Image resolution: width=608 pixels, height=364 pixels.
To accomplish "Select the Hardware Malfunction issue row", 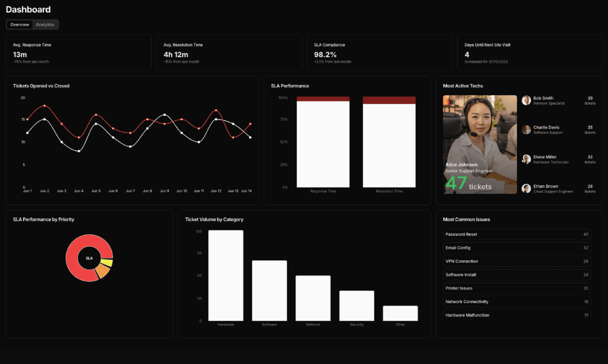I will coord(517,315).
